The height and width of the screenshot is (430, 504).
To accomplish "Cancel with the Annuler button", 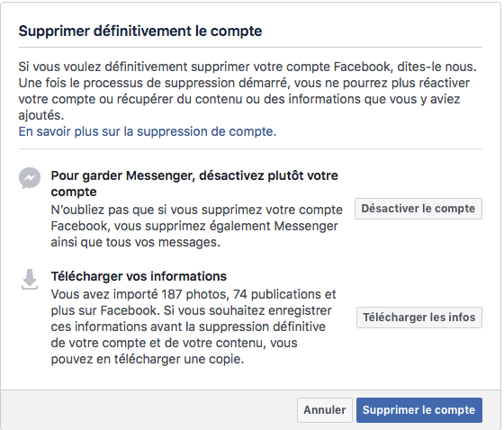I will pyautogui.click(x=325, y=410).
